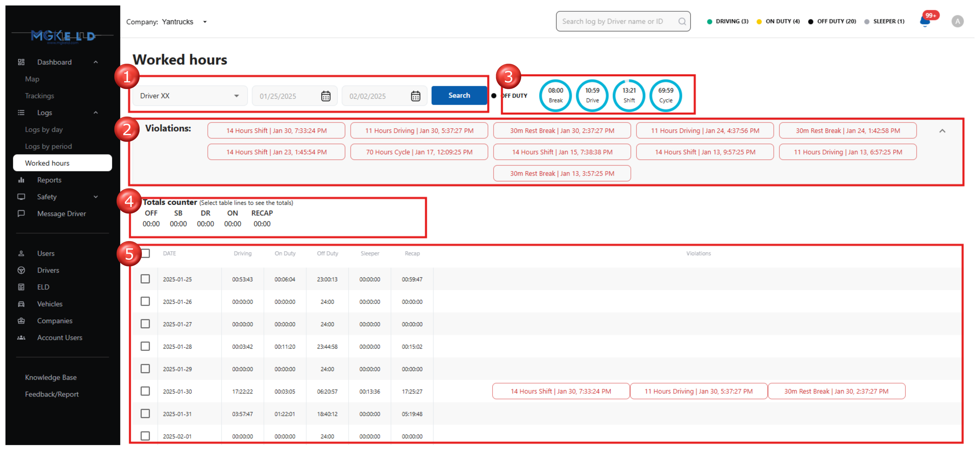Click the Search button
Screen dimensions: 980x449
459,95
